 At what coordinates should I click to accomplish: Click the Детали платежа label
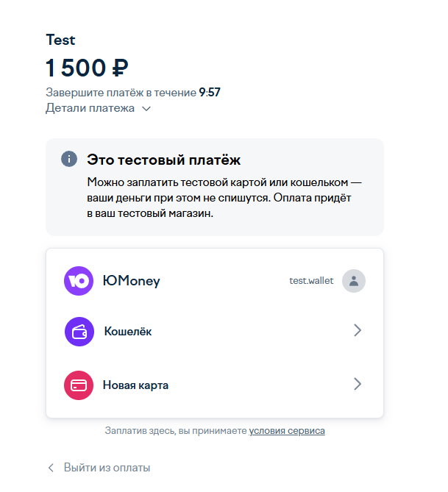pyautogui.click(x=90, y=108)
